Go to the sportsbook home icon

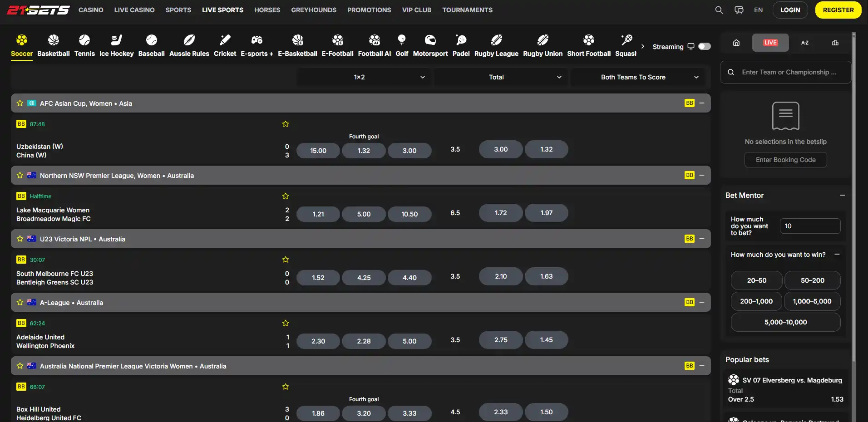[736, 43]
